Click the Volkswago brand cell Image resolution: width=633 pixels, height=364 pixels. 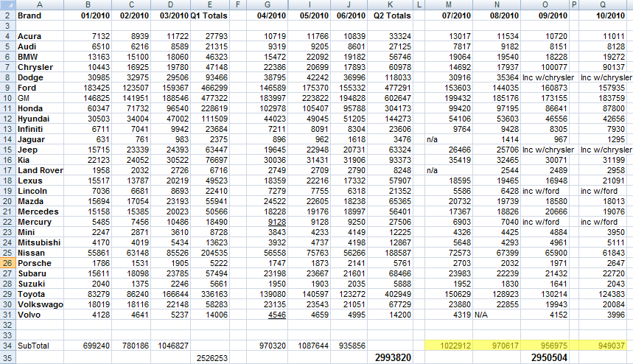click(x=40, y=304)
